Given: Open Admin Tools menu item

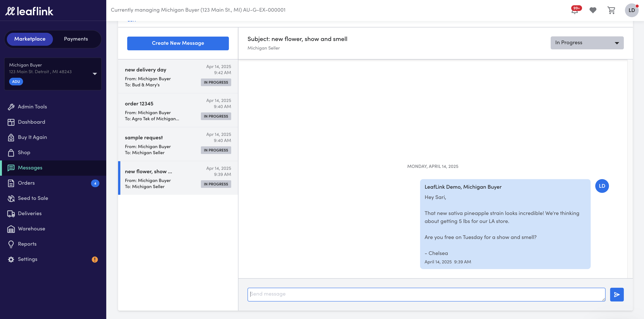Looking at the screenshot, I should pyautogui.click(x=53, y=107).
